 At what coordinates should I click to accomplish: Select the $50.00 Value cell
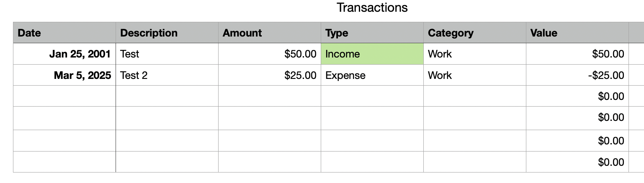pos(577,54)
